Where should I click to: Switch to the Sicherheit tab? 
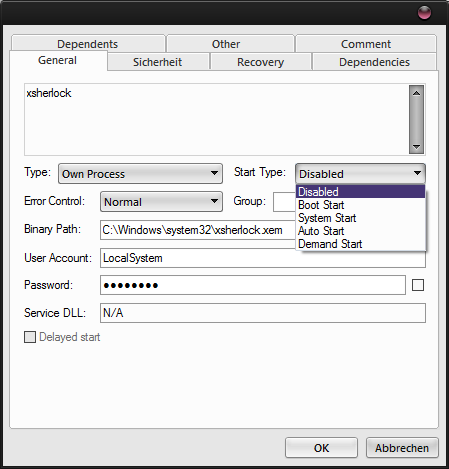pyautogui.click(x=158, y=62)
